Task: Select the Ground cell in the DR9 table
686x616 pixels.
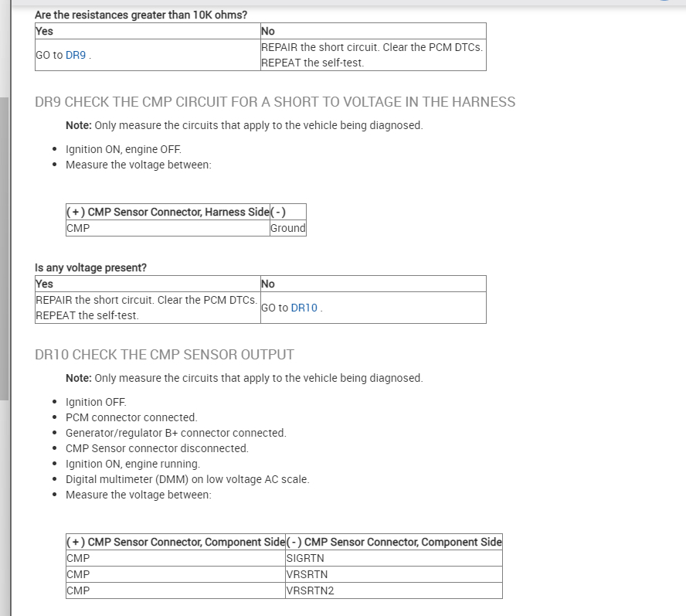Action: [287, 228]
